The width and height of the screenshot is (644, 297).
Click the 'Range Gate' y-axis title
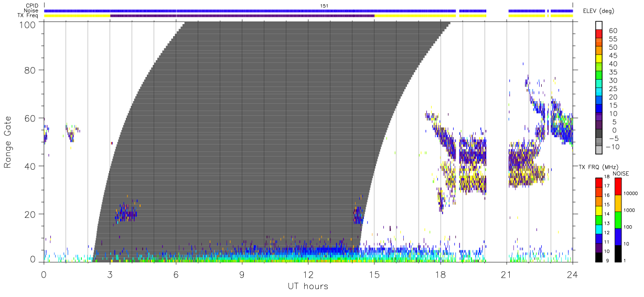8,142
